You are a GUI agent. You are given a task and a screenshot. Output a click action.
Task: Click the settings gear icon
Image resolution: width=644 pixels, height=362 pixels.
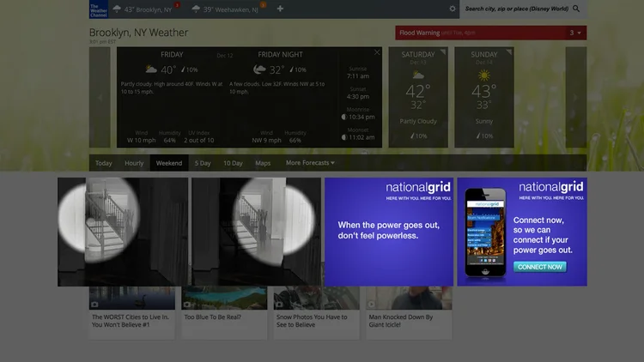453,9
